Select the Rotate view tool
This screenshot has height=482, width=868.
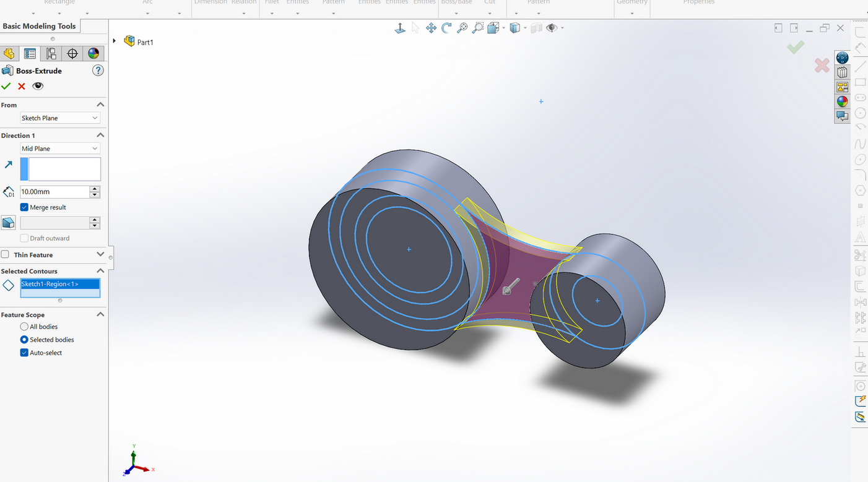point(446,28)
